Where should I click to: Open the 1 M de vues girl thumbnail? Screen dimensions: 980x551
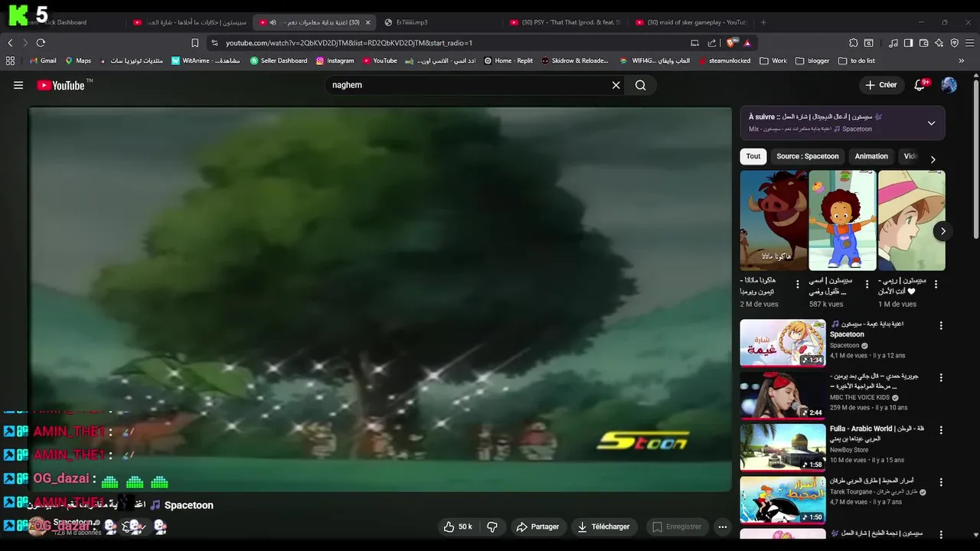tap(911, 220)
